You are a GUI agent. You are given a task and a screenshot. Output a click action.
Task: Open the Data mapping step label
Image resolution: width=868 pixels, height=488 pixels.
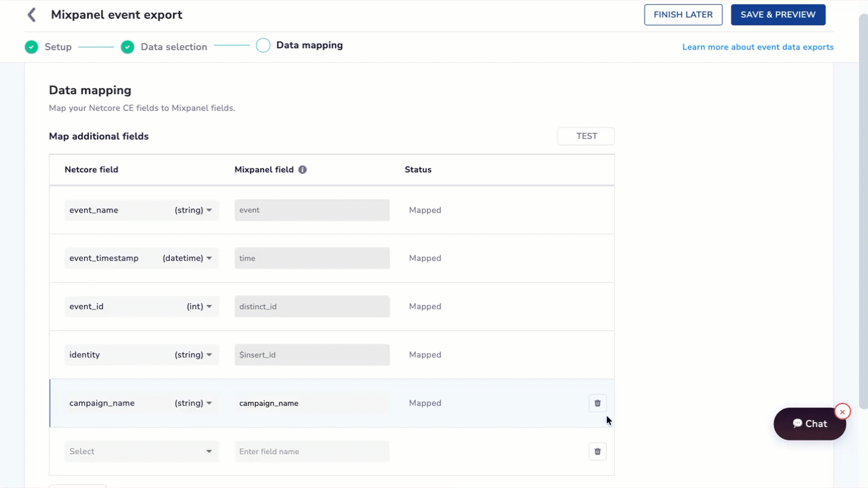[x=309, y=45]
